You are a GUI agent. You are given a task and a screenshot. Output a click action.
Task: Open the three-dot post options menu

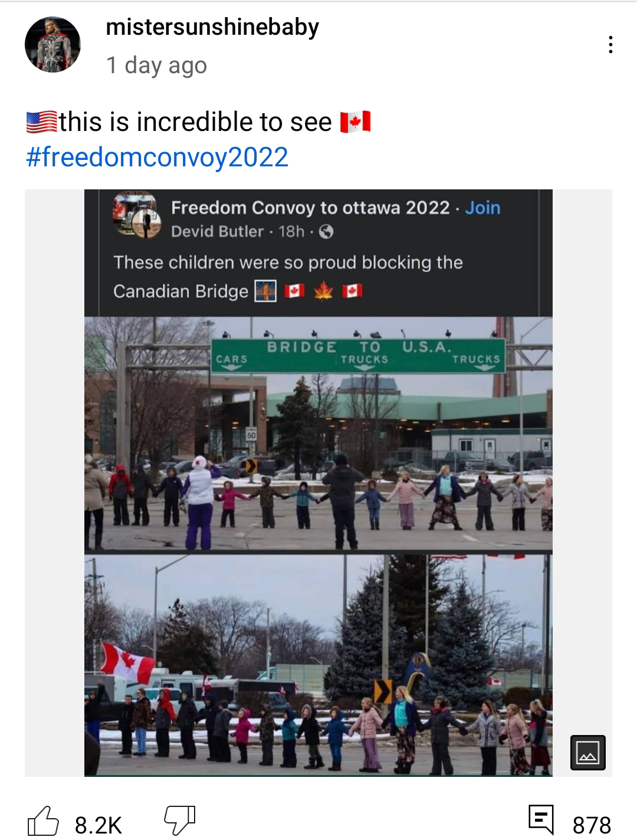click(x=610, y=45)
